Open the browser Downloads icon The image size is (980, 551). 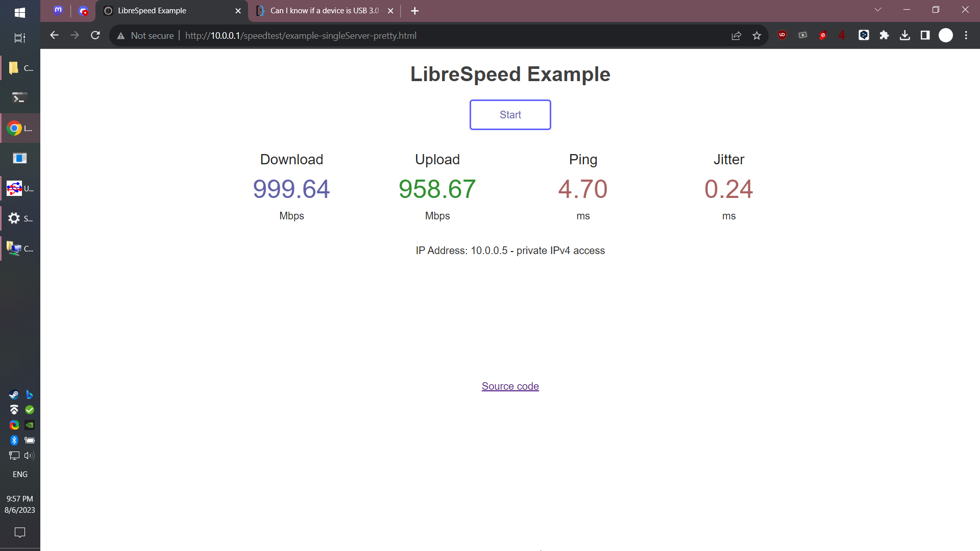click(904, 35)
